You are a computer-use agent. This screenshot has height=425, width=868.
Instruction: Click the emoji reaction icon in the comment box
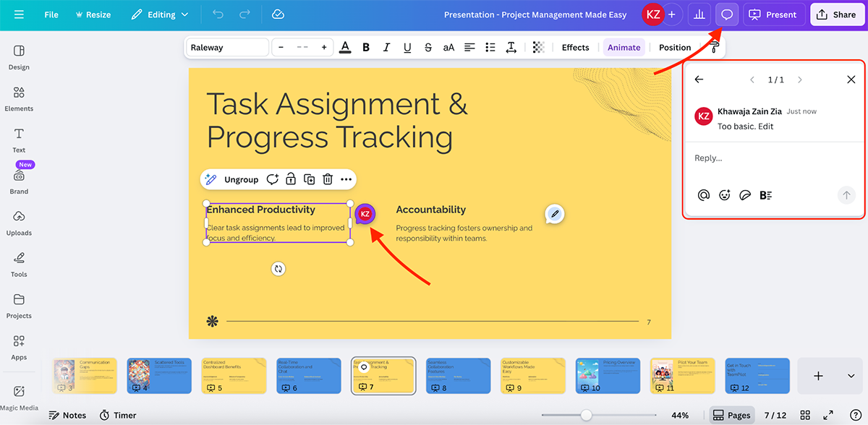(x=724, y=194)
